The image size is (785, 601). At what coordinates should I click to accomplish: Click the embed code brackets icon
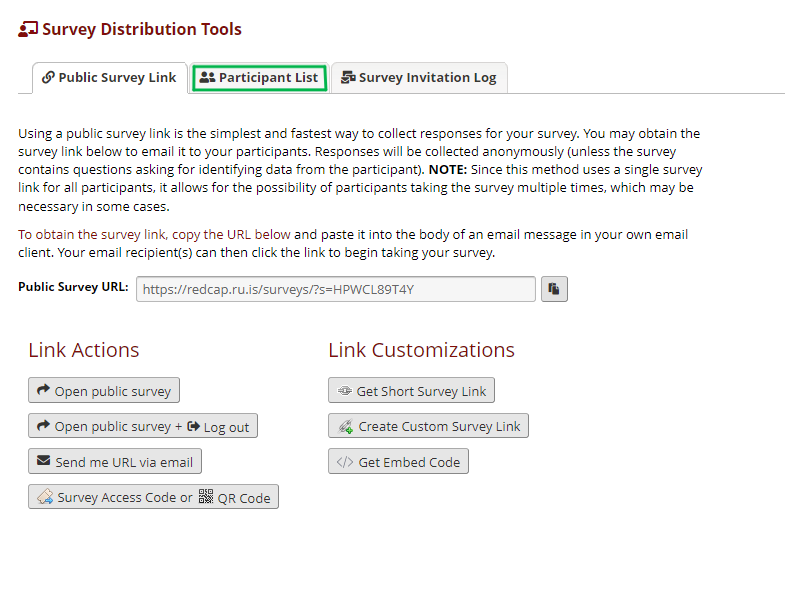tap(345, 462)
